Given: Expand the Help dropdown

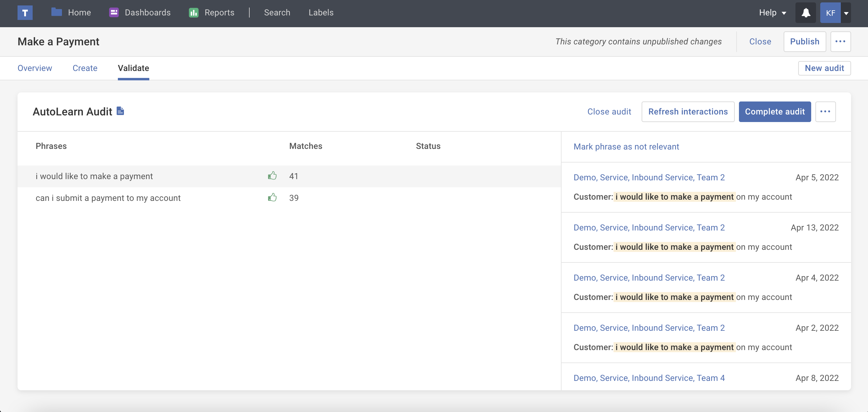Looking at the screenshot, I should pos(772,13).
